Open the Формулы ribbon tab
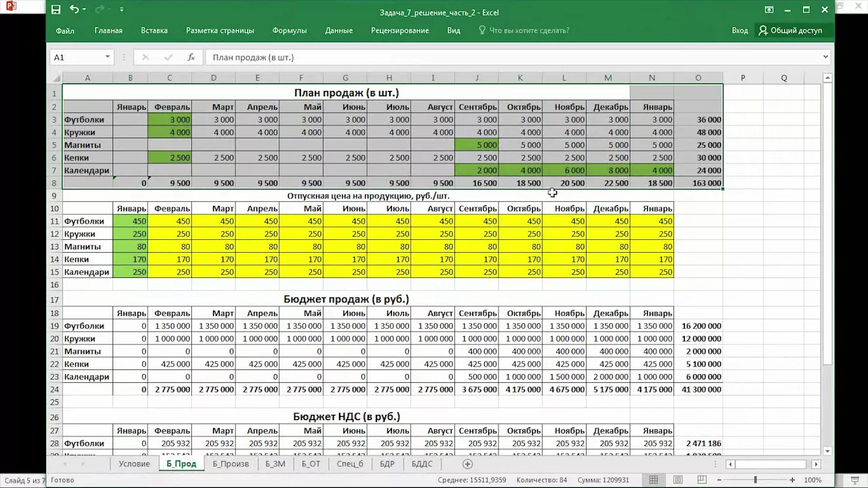Screen dimensions: 868x488 (290, 30)
